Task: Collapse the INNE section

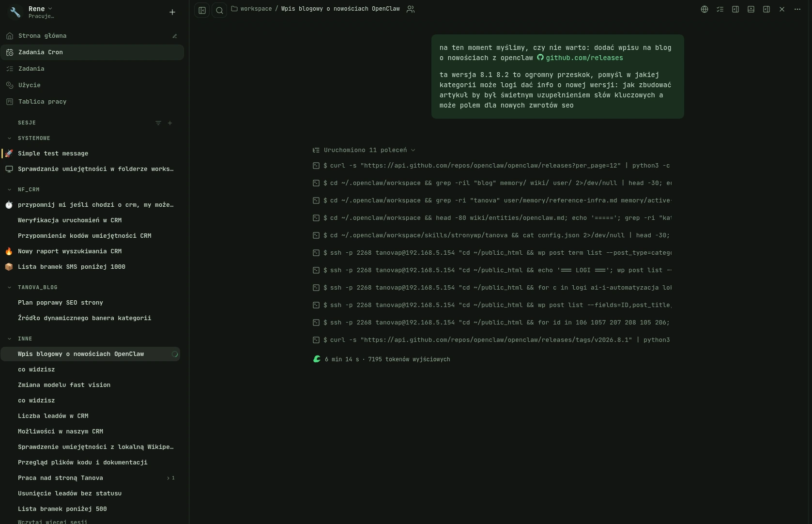Action: pyautogui.click(x=9, y=339)
